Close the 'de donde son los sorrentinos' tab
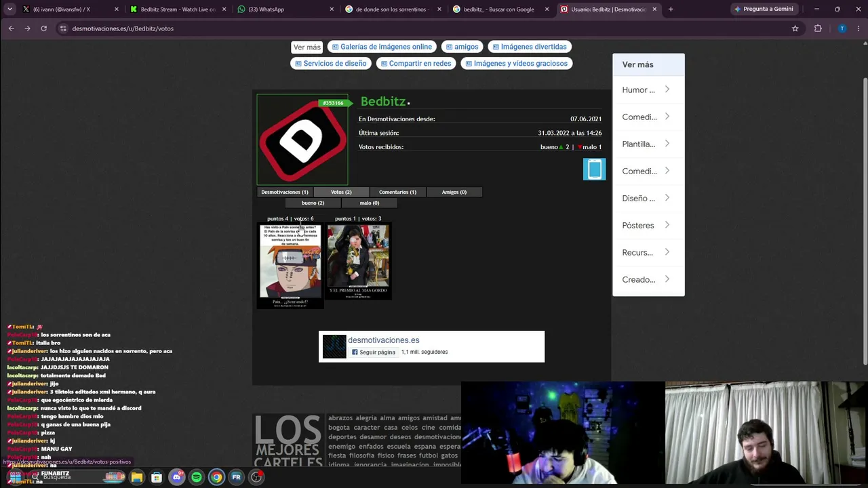The width and height of the screenshot is (868, 488). [439, 9]
